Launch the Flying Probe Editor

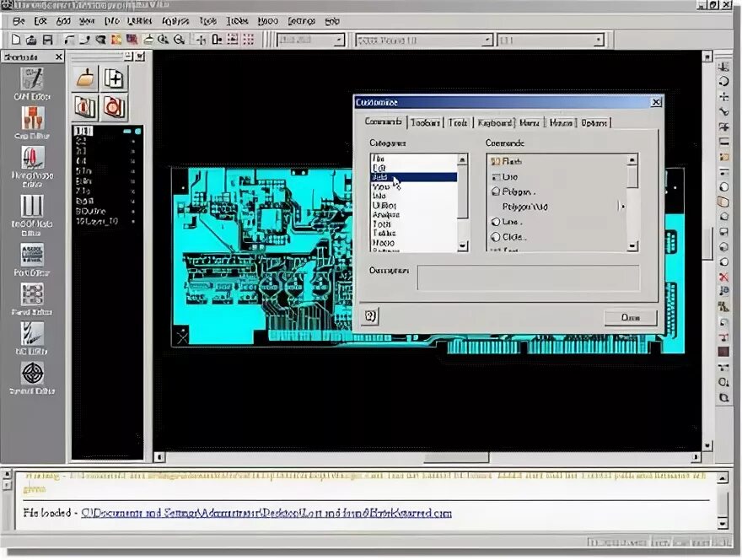coord(32,167)
